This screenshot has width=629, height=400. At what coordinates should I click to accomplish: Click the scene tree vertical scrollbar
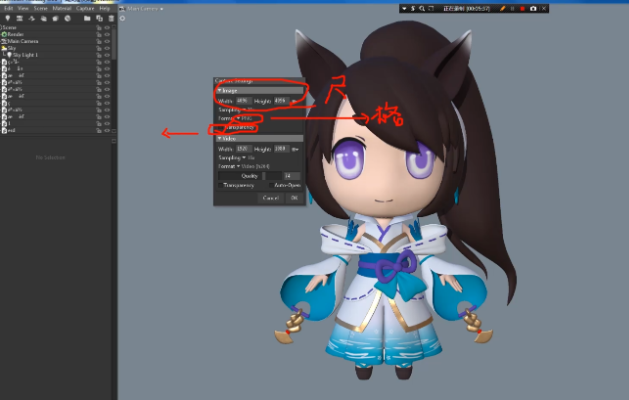point(114,44)
